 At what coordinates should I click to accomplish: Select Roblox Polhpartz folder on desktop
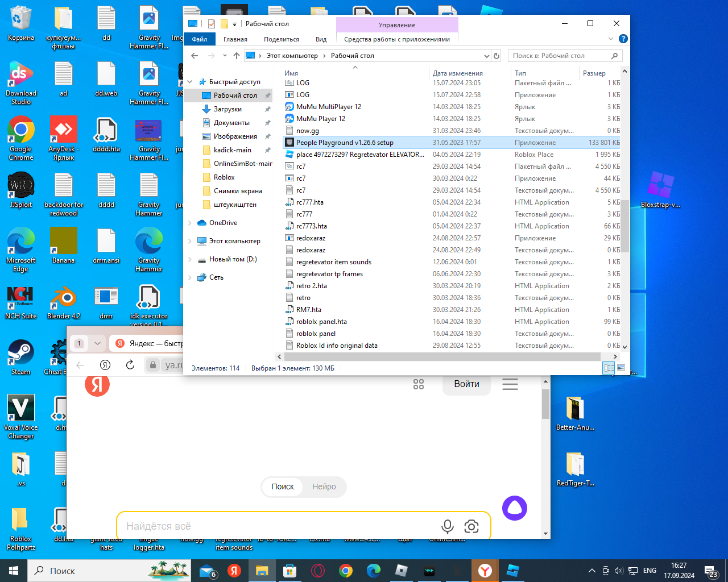21,529
